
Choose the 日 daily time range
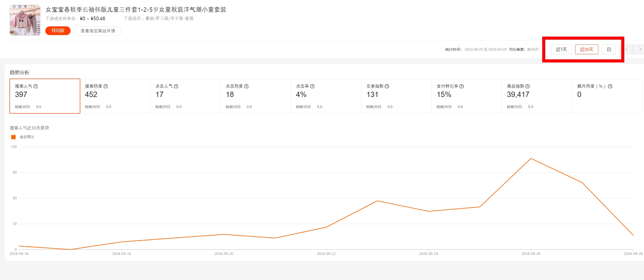point(609,49)
